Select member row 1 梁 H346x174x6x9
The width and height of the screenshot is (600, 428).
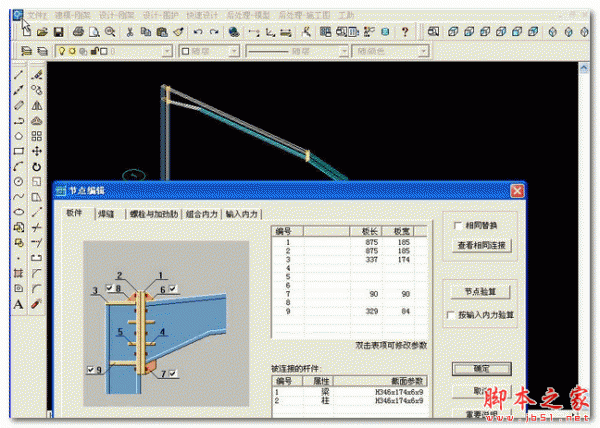tap(349, 392)
